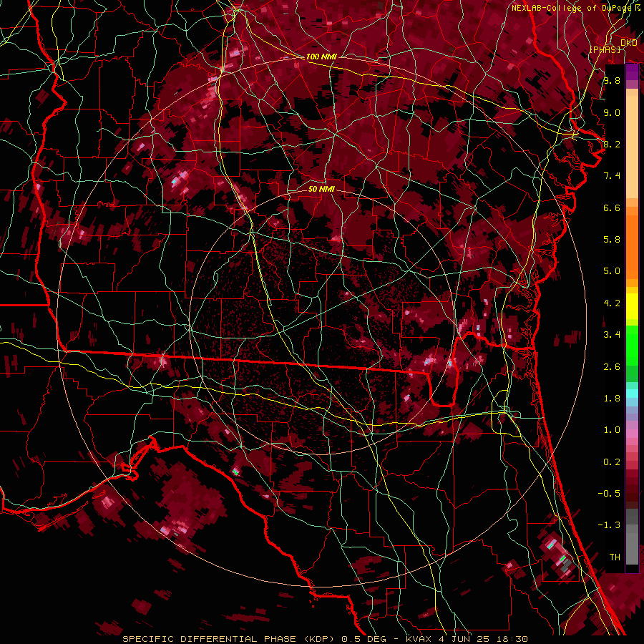Click the KDP product title caption at bottom
The height and width of the screenshot is (644, 644).
coord(325,639)
